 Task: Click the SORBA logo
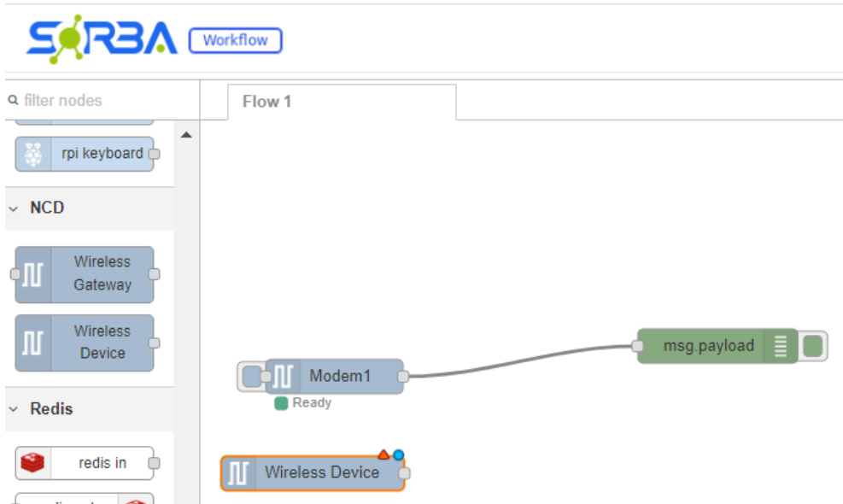point(101,39)
